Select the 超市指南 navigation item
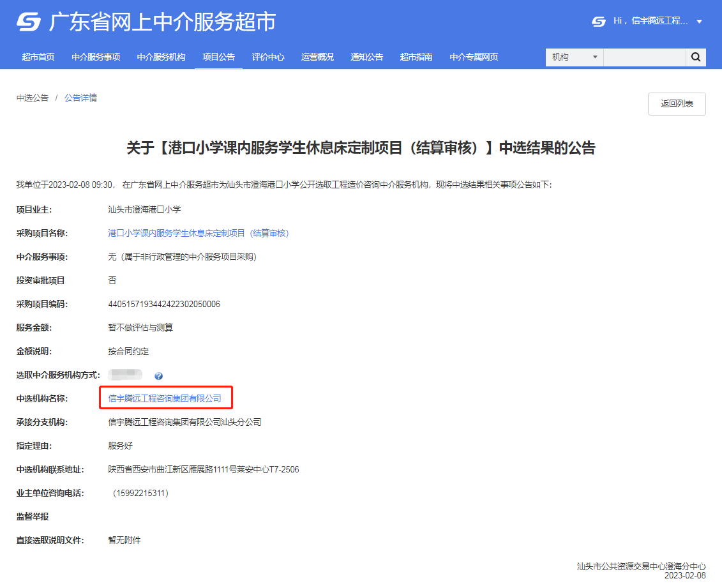Image resolution: width=722 pixels, height=588 pixels. pyautogui.click(x=416, y=57)
